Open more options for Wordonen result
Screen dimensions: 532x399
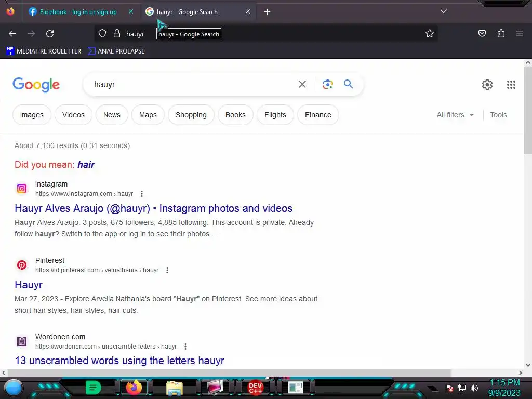coord(185,347)
